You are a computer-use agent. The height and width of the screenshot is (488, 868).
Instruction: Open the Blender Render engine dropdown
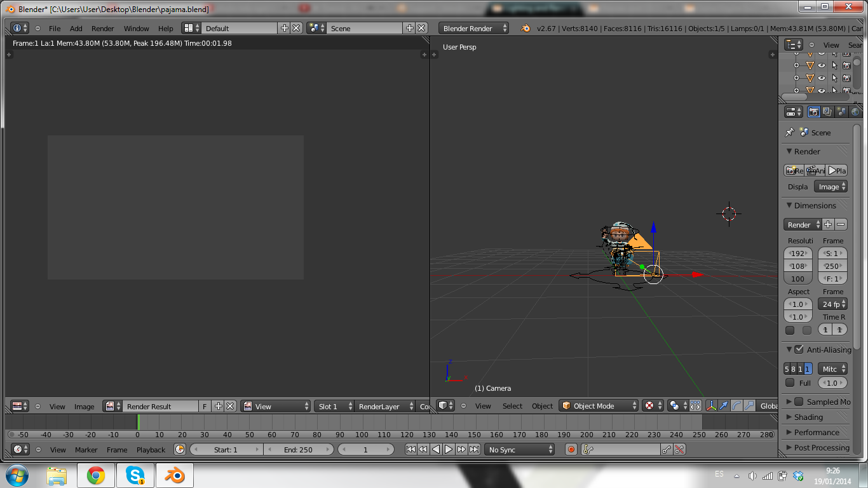tap(474, 28)
